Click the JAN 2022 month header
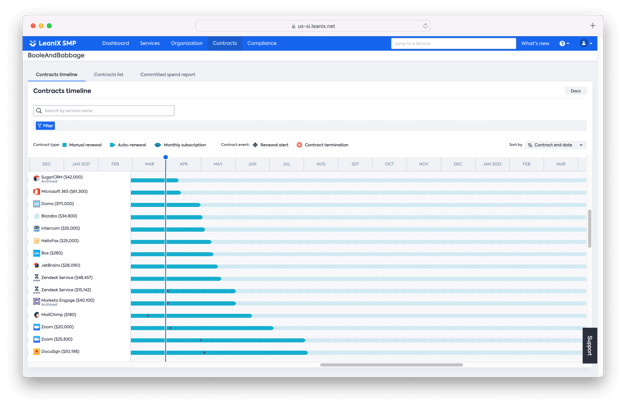This screenshot has width=626, height=407. tap(492, 164)
